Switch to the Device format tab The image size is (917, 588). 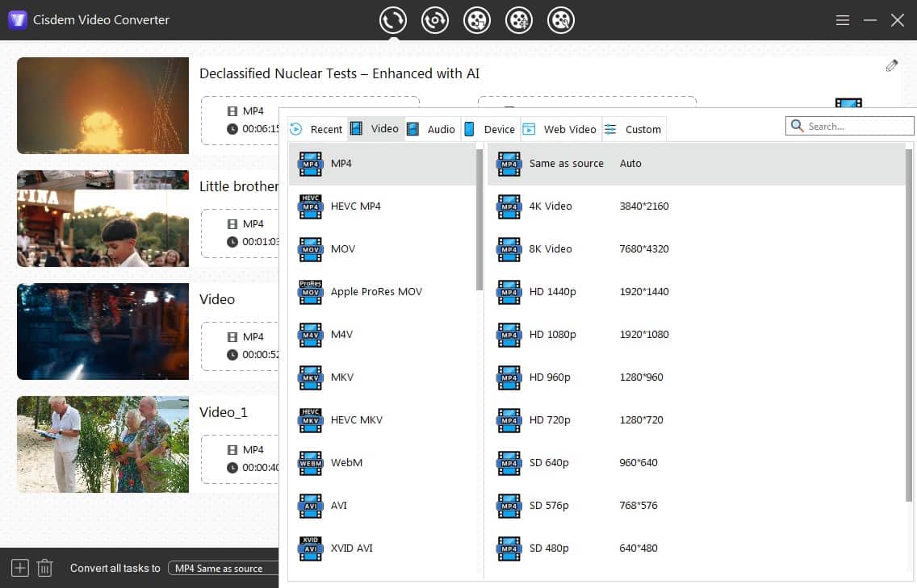click(x=497, y=128)
